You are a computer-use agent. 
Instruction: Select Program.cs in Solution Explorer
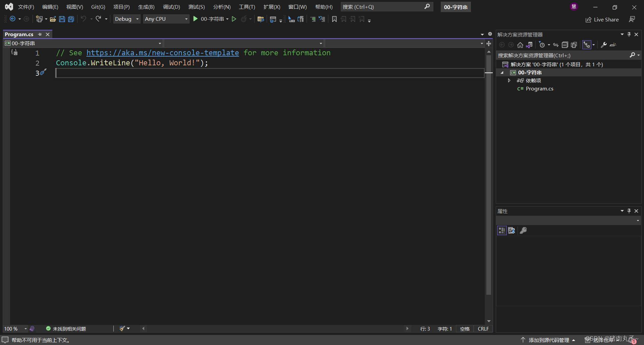click(539, 89)
